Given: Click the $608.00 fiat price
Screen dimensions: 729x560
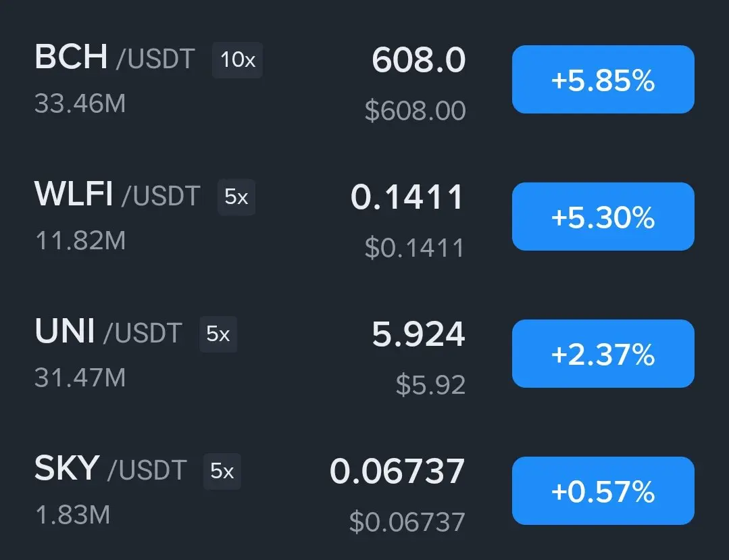Looking at the screenshot, I should click(416, 111).
